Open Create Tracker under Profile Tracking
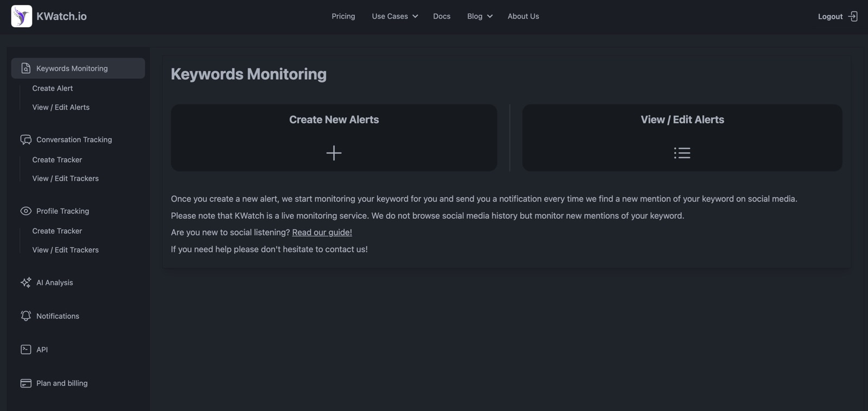Screen dimensions: 868x411 57,231
